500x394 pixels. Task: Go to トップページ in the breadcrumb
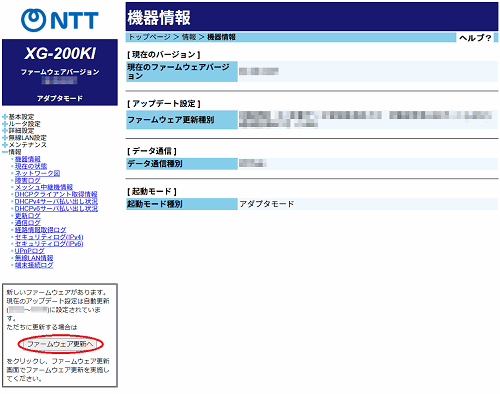pyautogui.click(x=150, y=37)
